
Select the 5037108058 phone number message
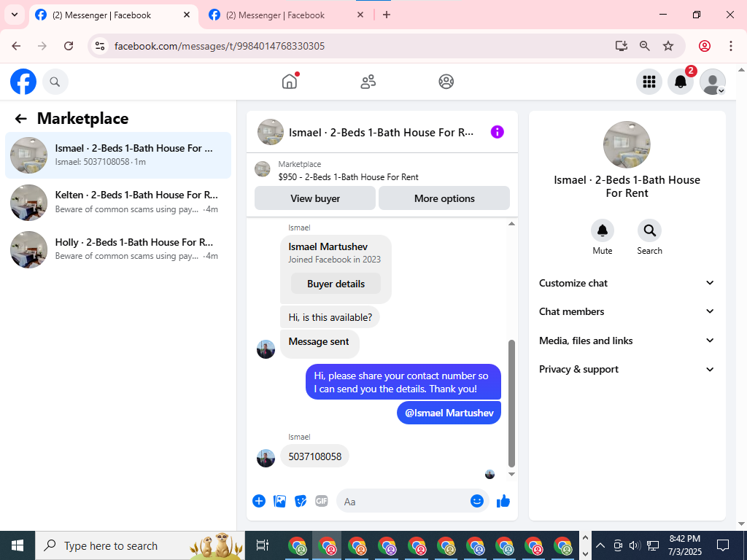point(314,456)
